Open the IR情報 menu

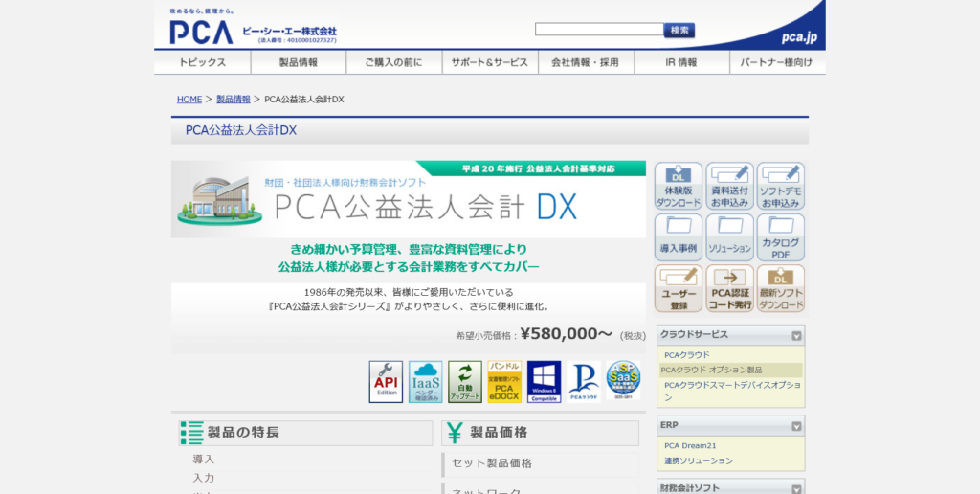pos(681,62)
